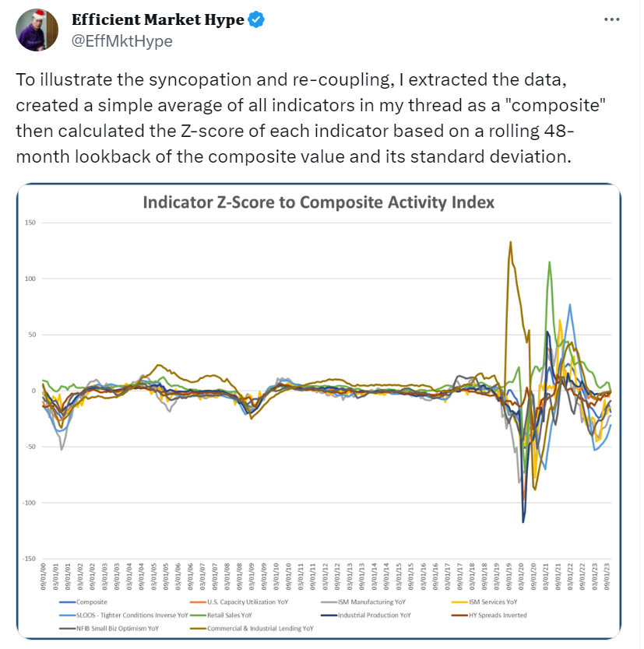Click the chart title 'Indicator Z-Score to Composite Activity Index'
This screenshot has width=644, height=649.
[x=318, y=203]
